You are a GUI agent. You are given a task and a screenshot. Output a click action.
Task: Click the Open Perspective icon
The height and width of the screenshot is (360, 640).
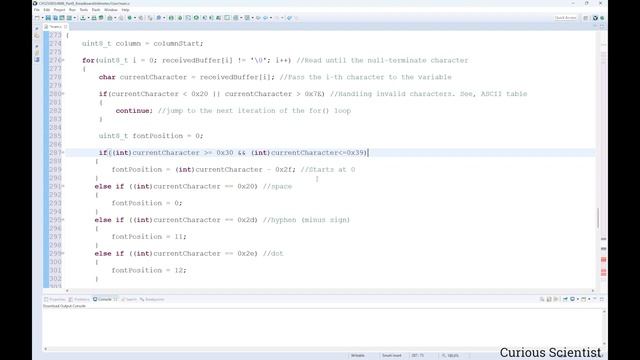click(x=586, y=18)
